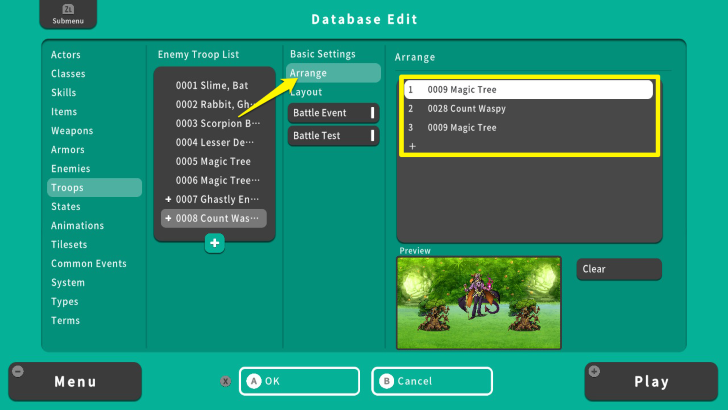
Task: Launch the Battle Test button
Action: [333, 136]
